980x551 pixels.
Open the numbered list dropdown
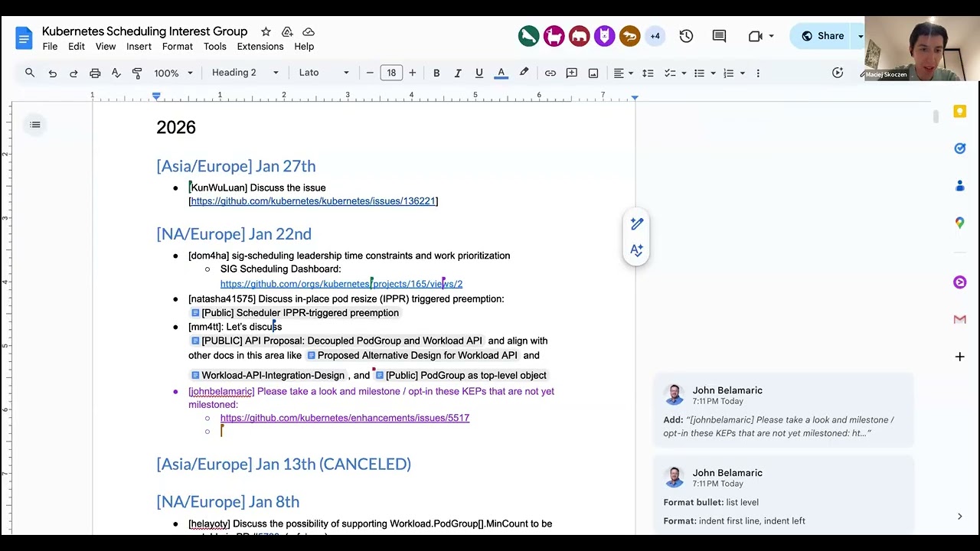[x=733, y=73]
